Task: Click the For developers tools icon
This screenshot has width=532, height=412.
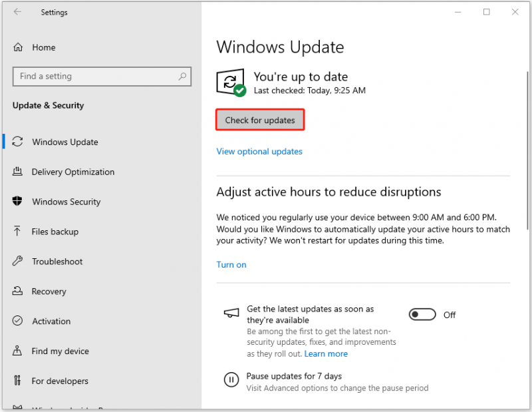Action: (17, 381)
